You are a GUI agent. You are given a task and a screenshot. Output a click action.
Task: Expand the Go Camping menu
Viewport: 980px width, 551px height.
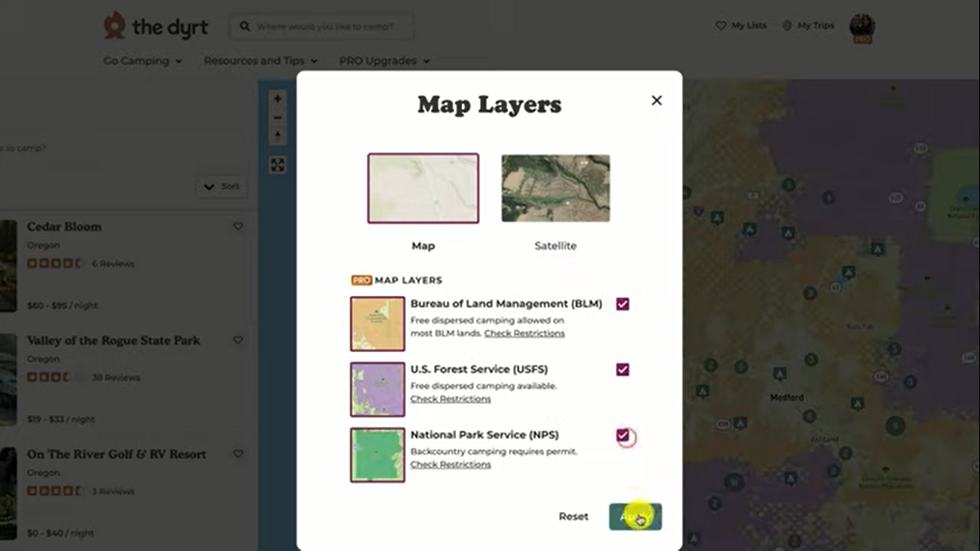pyautogui.click(x=143, y=61)
